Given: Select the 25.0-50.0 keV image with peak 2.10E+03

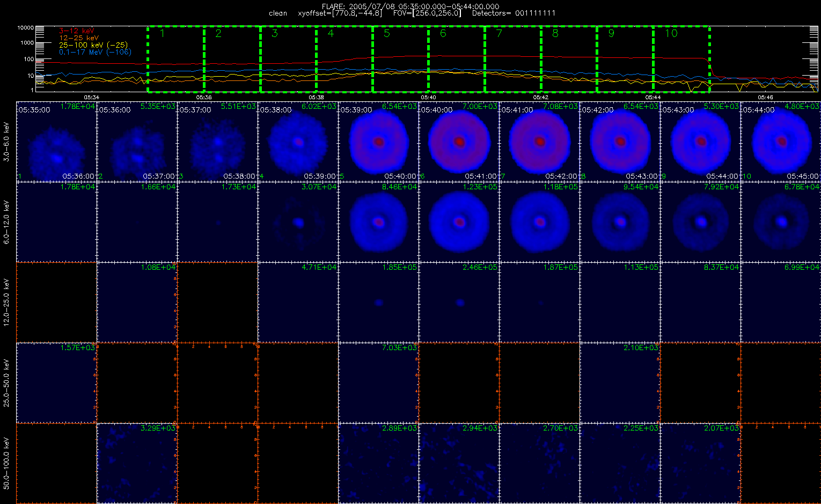Looking at the screenshot, I should 620,383.
